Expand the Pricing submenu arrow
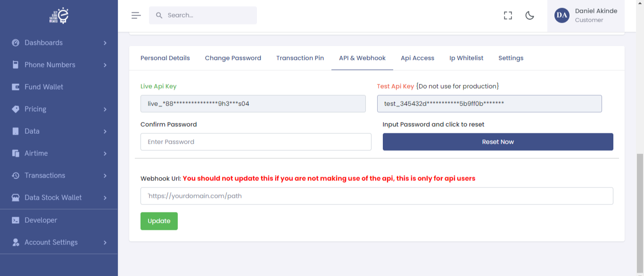This screenshot has height=276, width=644. (105, 109)
